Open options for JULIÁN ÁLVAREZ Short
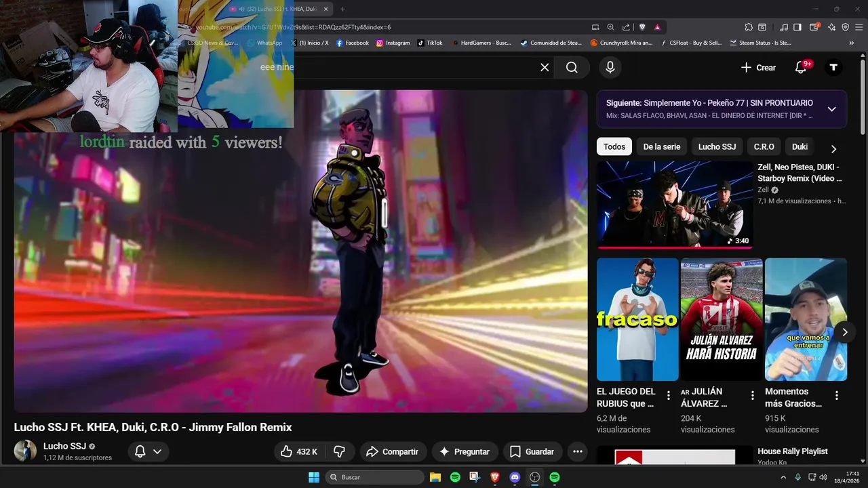The height and width of the screenshot is (488, 868). (x=752, y=395)
